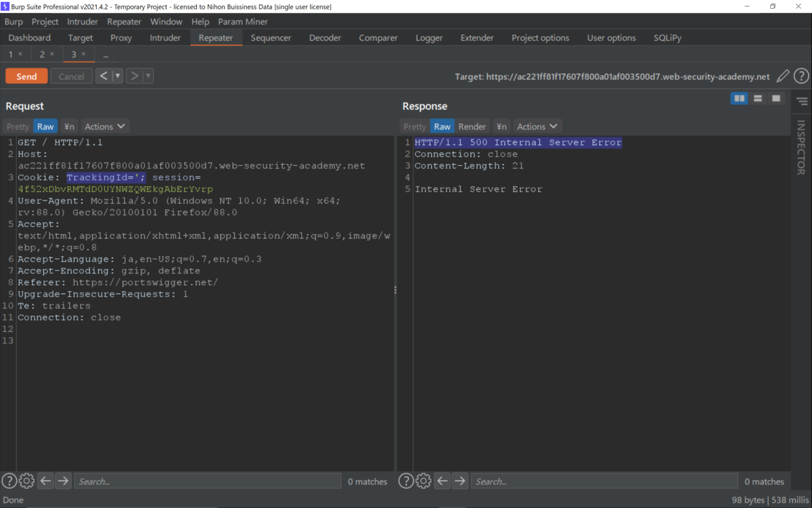Click the orange Send button

(x=26, y=76)
